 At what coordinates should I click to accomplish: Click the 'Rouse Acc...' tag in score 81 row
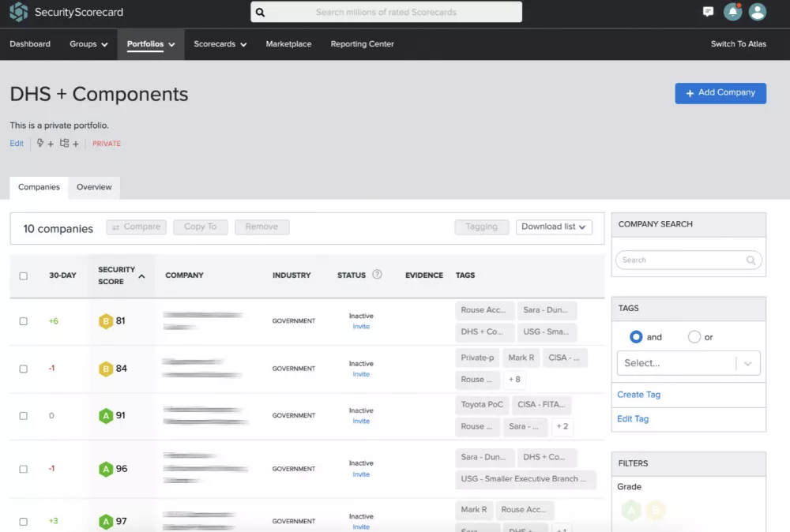pyautogui.click(x=485, y=310)
